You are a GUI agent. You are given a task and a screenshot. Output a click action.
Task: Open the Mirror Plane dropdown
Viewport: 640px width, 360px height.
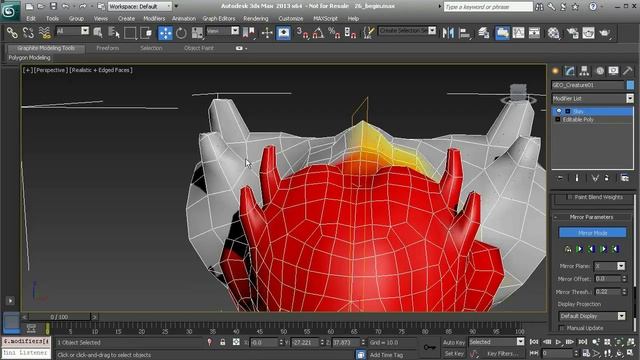coord(609,266)
